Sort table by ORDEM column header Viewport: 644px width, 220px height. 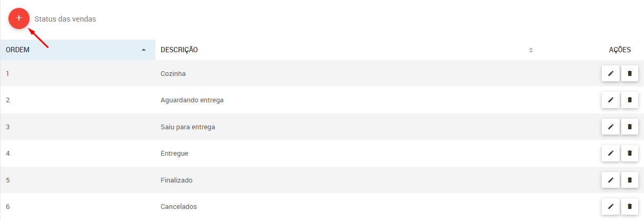coord(78,50)
